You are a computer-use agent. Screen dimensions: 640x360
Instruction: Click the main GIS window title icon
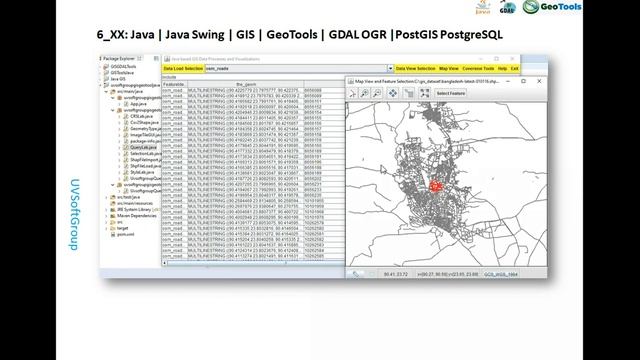167,59
